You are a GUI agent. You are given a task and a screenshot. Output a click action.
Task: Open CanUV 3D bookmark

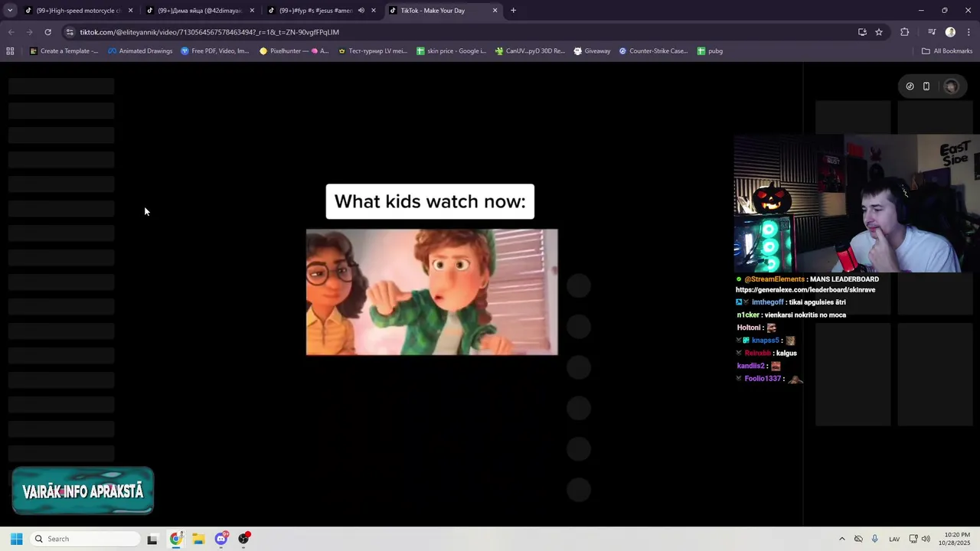pyautogui.click(x=530, y=51)
